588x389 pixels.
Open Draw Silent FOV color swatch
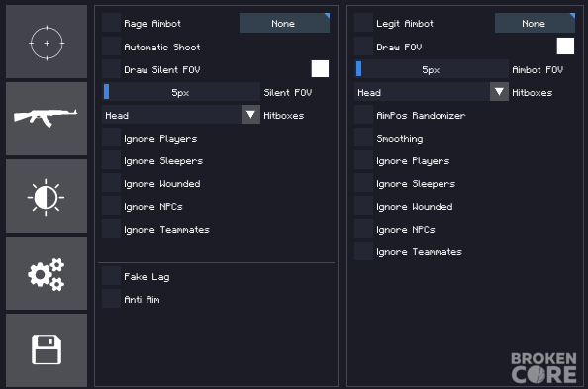click(x=320, y=69)
